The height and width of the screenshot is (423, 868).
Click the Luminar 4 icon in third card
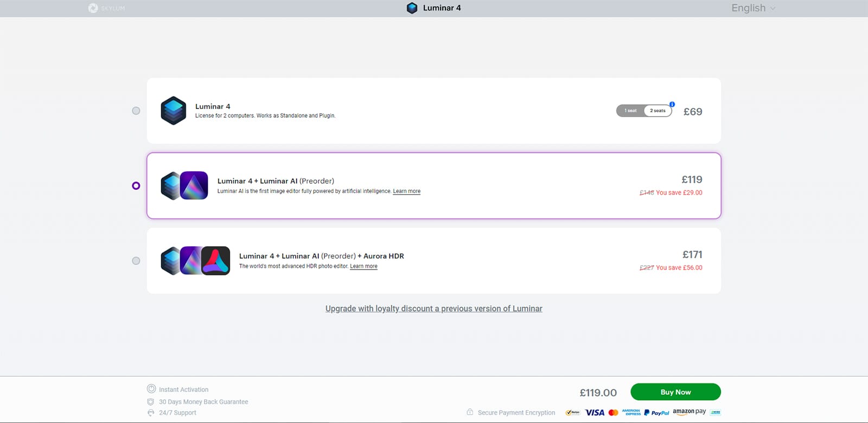170,261
